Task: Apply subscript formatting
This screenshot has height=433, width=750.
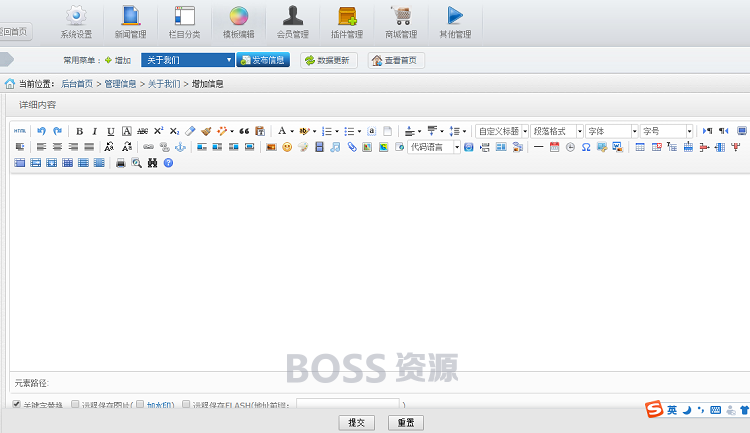Action: [174, 131]
